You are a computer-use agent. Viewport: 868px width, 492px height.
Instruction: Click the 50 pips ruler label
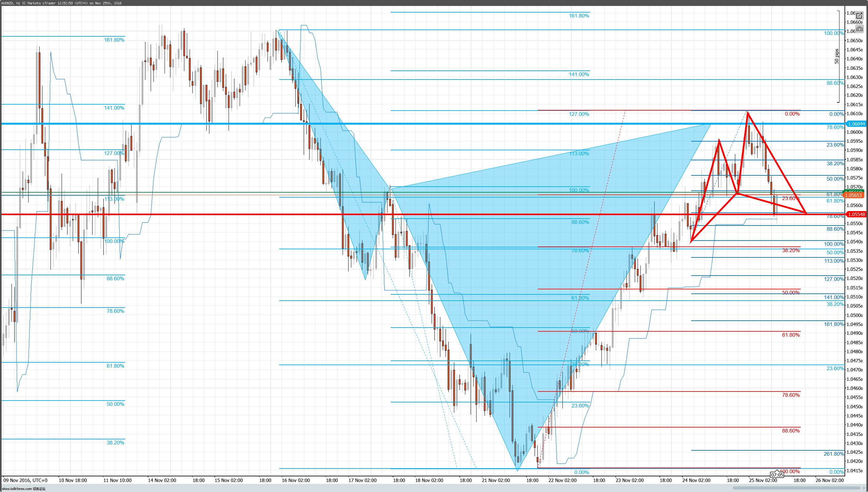click(x=836, y=56)
